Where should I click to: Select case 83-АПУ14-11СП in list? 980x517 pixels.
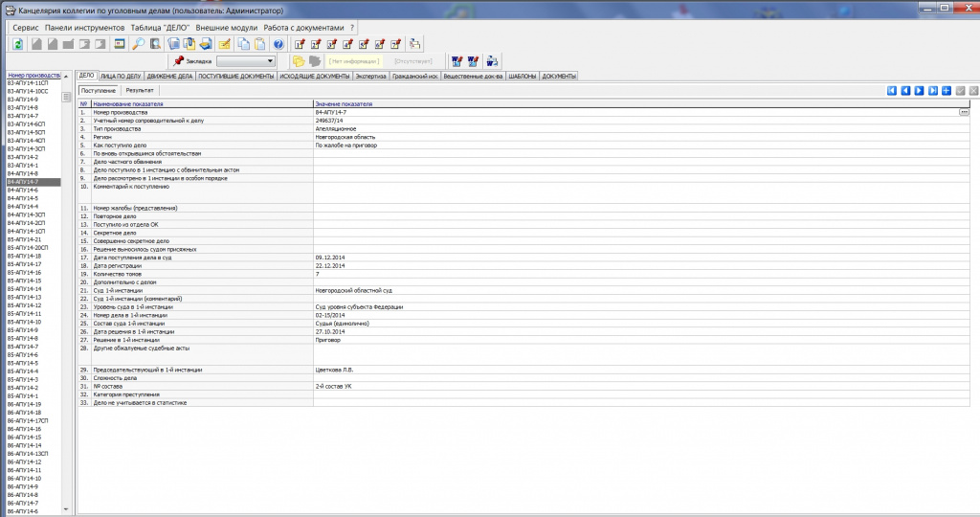pos(33,83)
